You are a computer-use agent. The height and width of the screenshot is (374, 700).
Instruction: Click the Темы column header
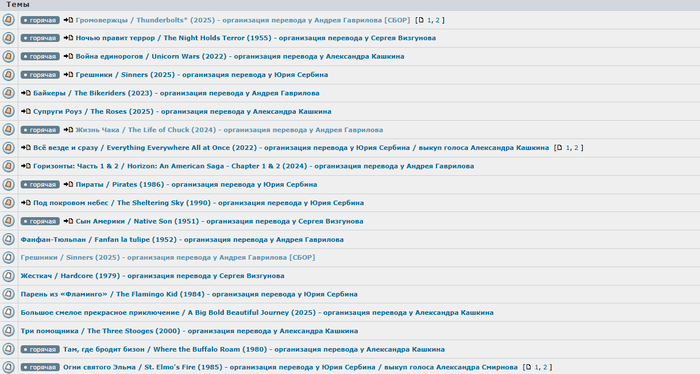[x=18, y=4]
